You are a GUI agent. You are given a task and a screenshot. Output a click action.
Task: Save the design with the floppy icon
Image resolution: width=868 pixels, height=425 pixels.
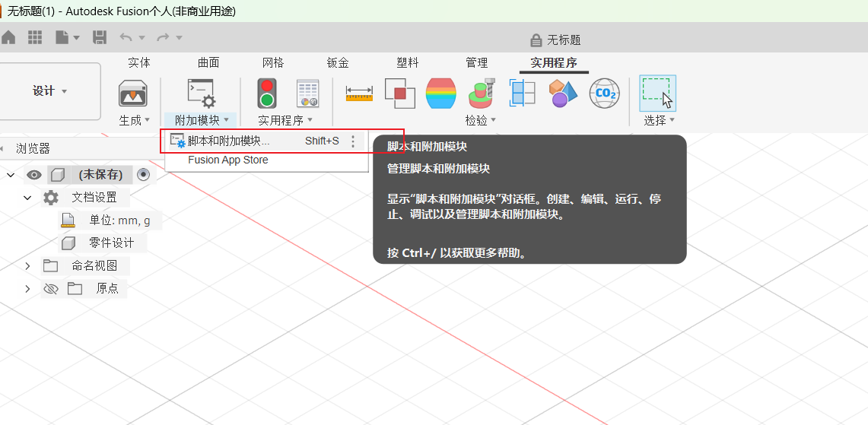[100, 37]
